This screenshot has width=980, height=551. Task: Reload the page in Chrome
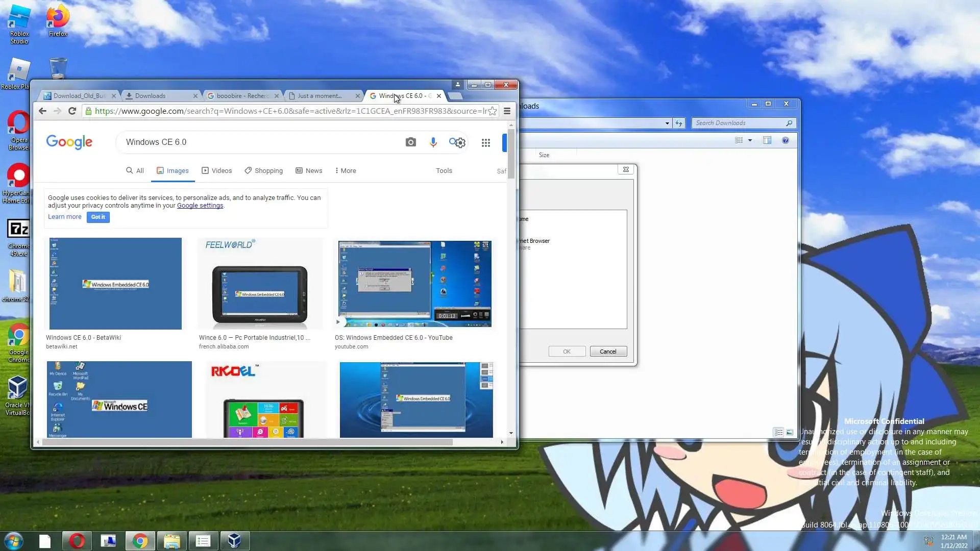pos(72,111)
